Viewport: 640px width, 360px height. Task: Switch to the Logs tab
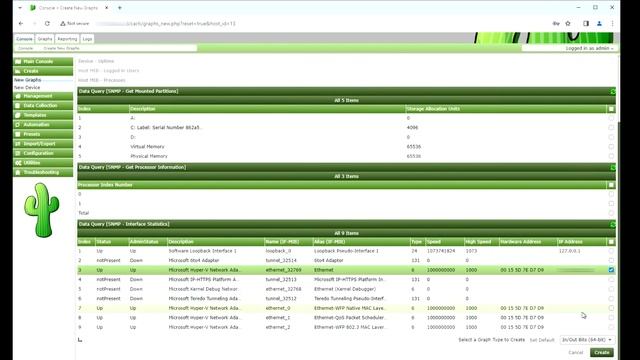87,39
